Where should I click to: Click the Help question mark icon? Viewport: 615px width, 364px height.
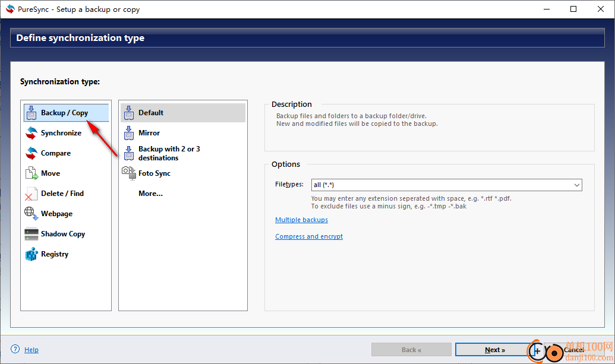[x=15, y=349]
